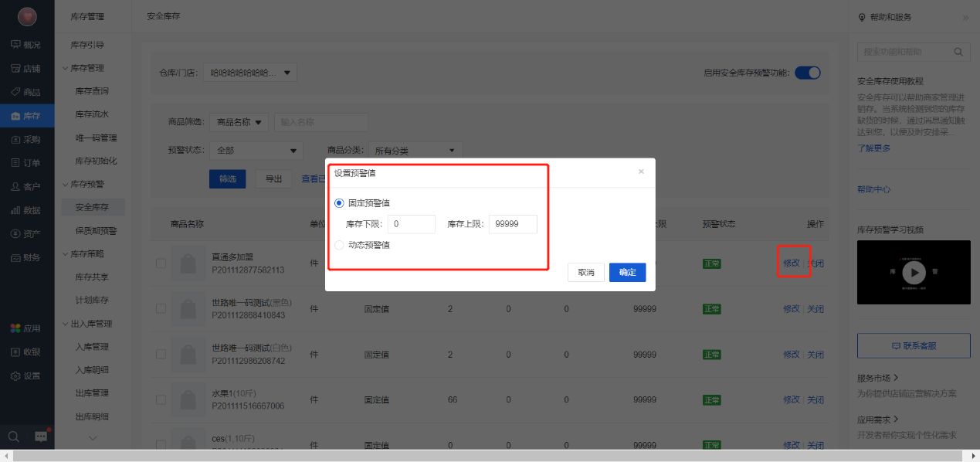Image resolution: width=980 pixels, height=462 pixels.
Task: Click the blue 筛选 filter button
Action: click(228, 178)
